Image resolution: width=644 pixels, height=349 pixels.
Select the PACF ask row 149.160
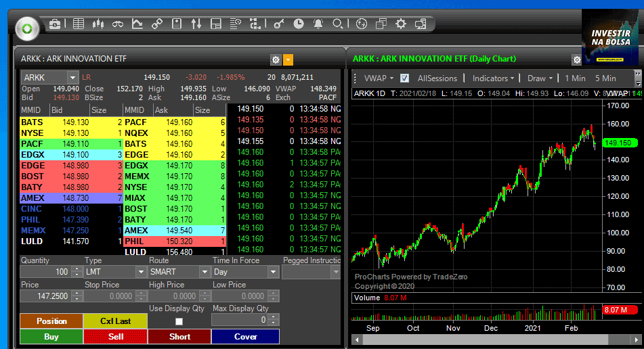tap(175, 122)
